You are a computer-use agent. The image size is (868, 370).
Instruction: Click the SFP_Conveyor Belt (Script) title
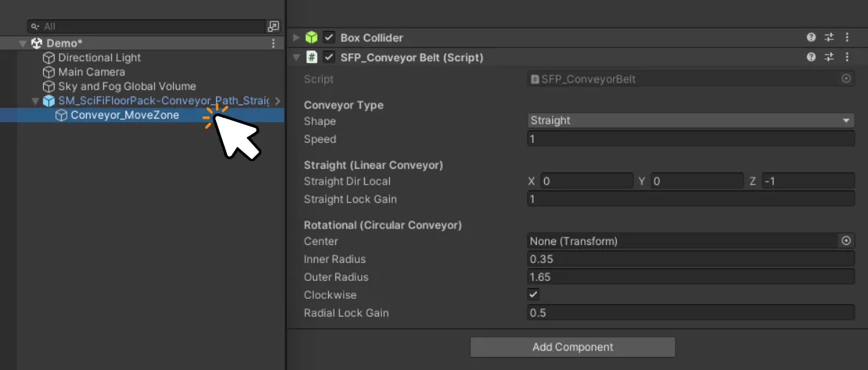412,57
